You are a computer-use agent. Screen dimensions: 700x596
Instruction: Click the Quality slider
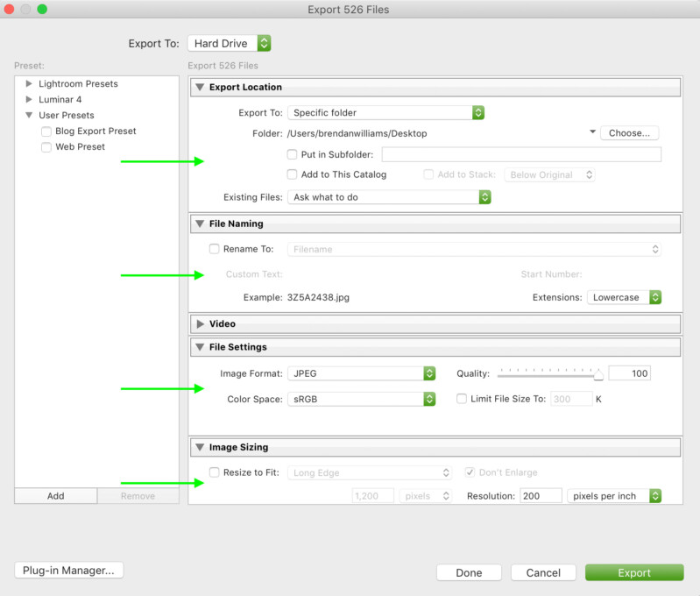pyautogui.click(x=548, y=374)
